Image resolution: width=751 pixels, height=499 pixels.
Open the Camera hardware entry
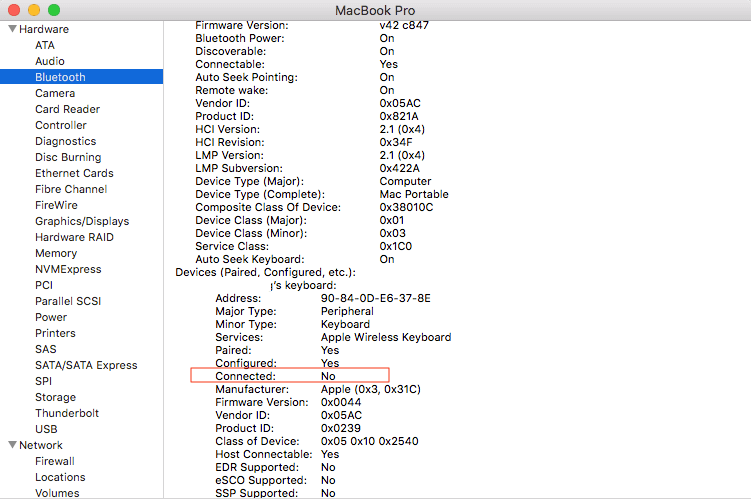[x=55, y=93]
